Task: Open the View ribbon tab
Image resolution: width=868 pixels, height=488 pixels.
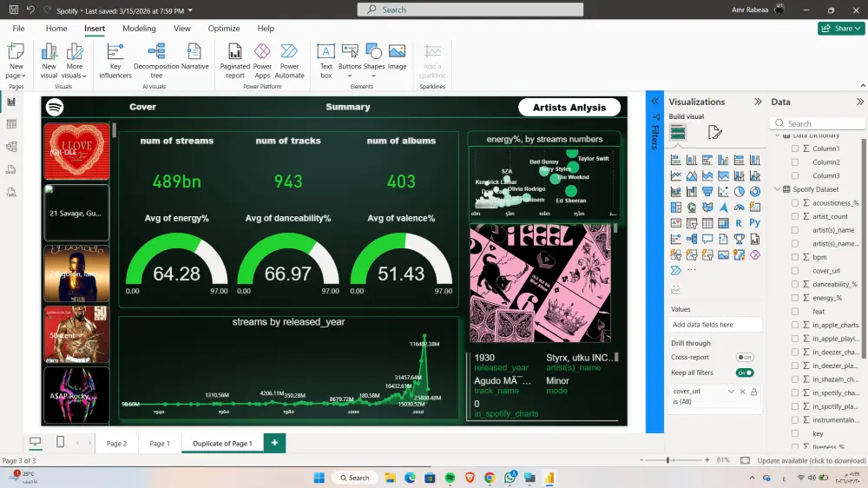Action: click(x=181, y=29)
